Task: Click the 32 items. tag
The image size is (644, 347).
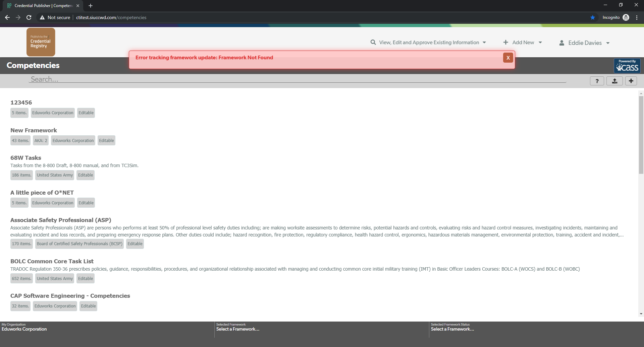Action: [x=20, y=306]
